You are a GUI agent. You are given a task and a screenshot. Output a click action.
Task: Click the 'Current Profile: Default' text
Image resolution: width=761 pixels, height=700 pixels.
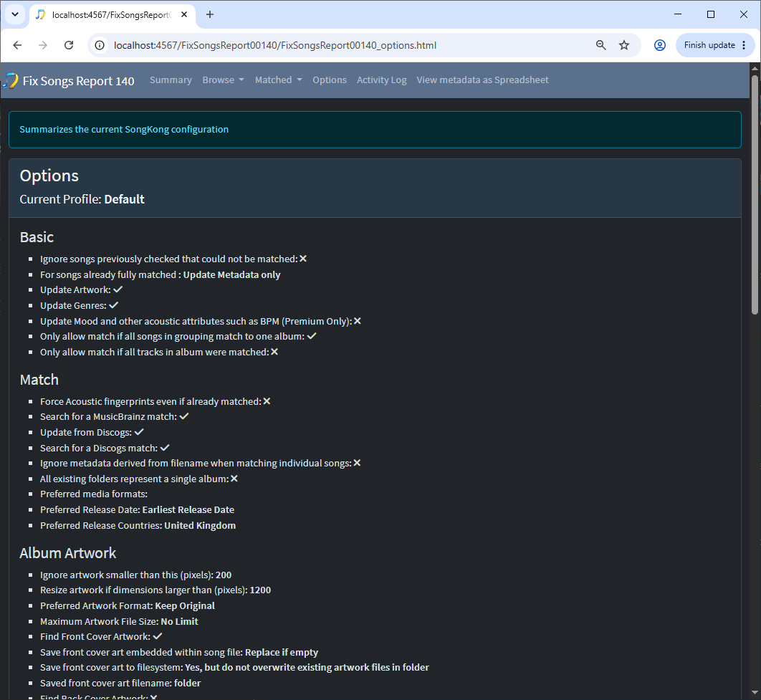[x=82, y=199]
